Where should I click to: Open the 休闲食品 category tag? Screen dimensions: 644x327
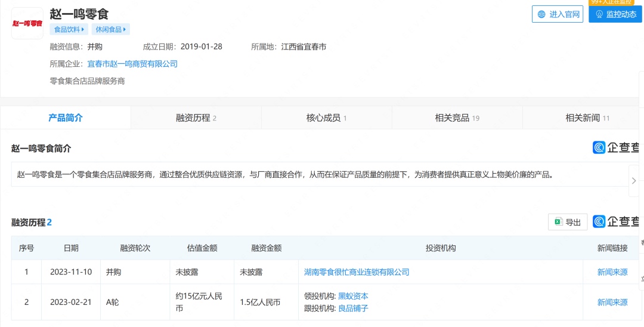click(110, 29)
